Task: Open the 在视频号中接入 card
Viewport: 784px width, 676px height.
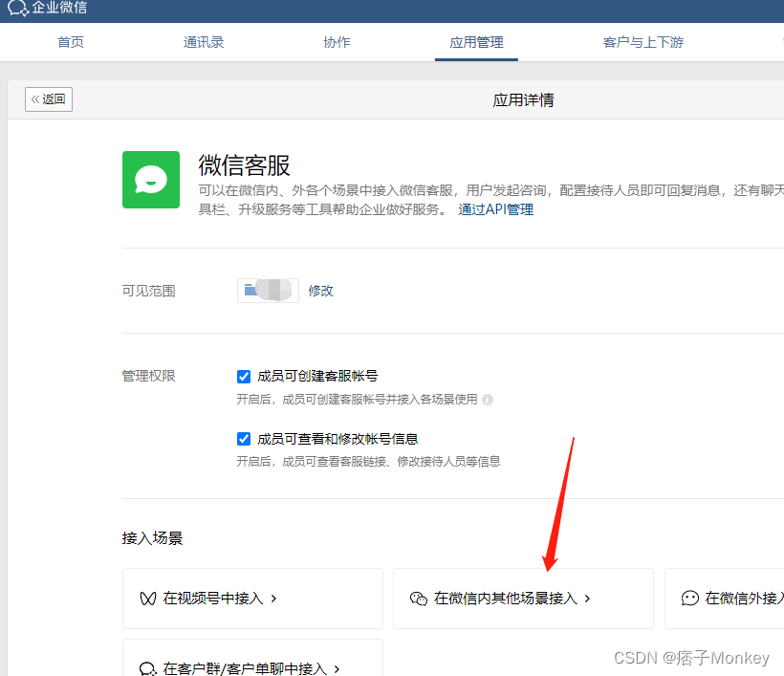Action: click(x=252, y=599)
